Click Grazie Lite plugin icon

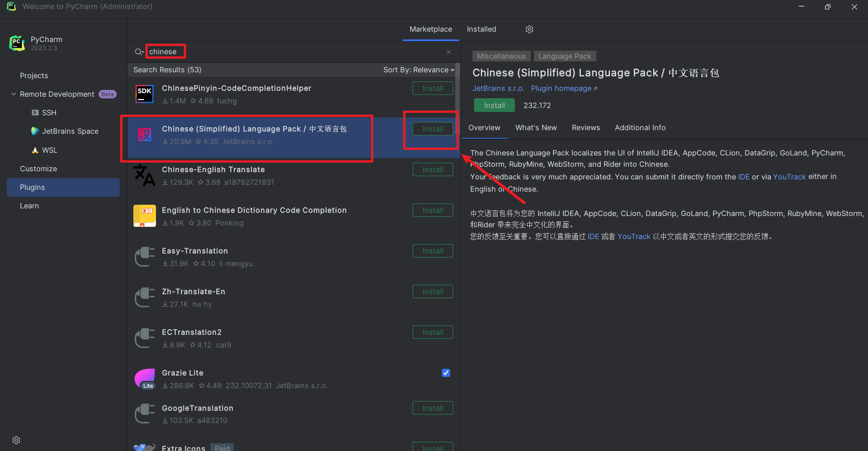tap(145, 379)
